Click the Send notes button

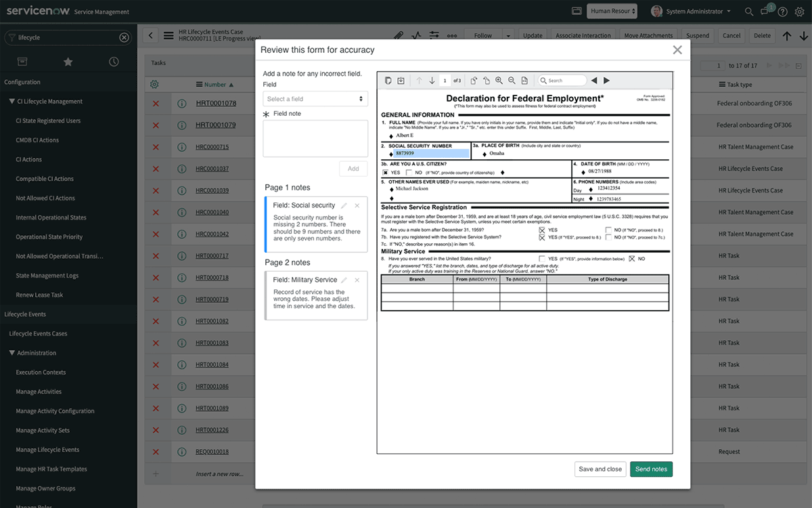pos(651,469)
